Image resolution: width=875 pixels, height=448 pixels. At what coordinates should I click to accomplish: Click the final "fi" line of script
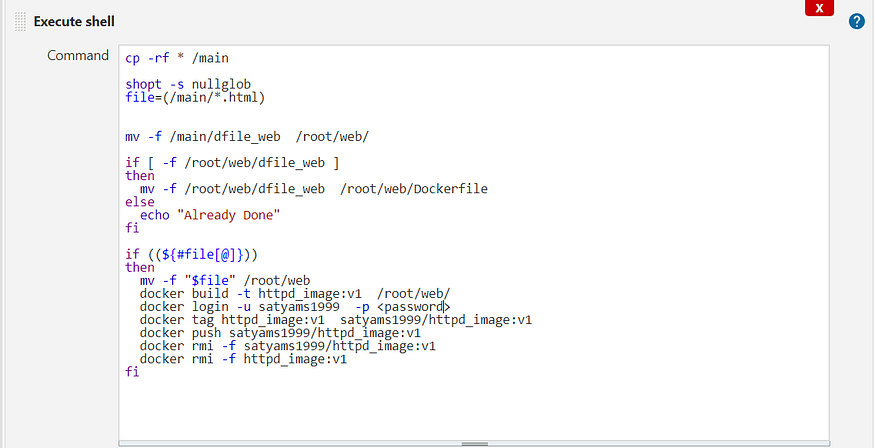[x=132, y=372]
